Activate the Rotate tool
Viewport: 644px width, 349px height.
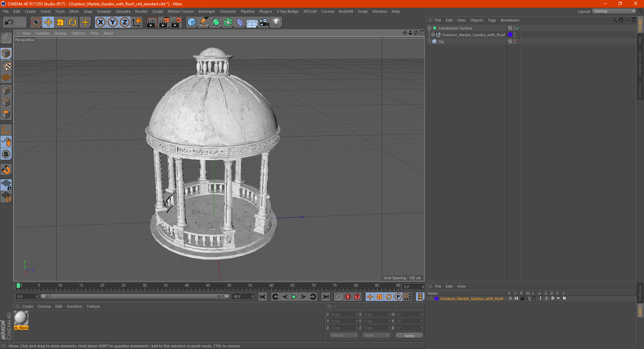tap(72, 22)
